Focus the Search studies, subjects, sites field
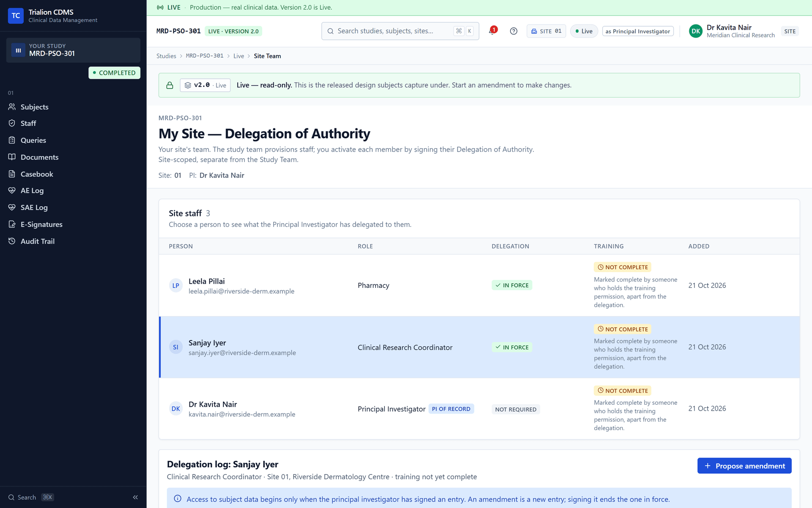Viewport: 812px width, 508px height. click(400, 31)
